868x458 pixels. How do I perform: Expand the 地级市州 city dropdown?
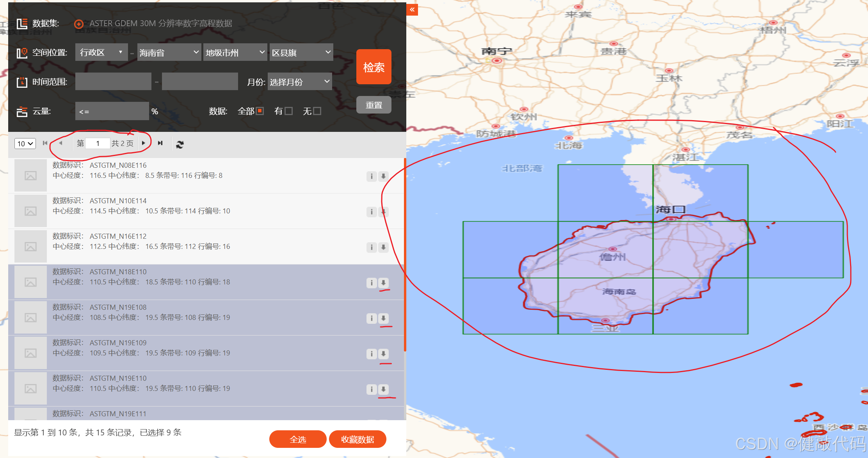pyautogui.click(x=235, y=52)
